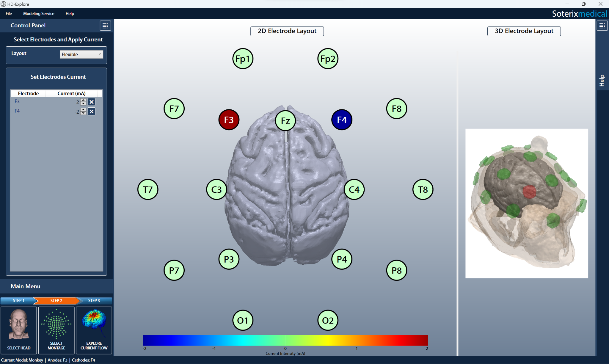Select the F8 electrode
Screen dimensions: 609x364
tap(396, 109)
